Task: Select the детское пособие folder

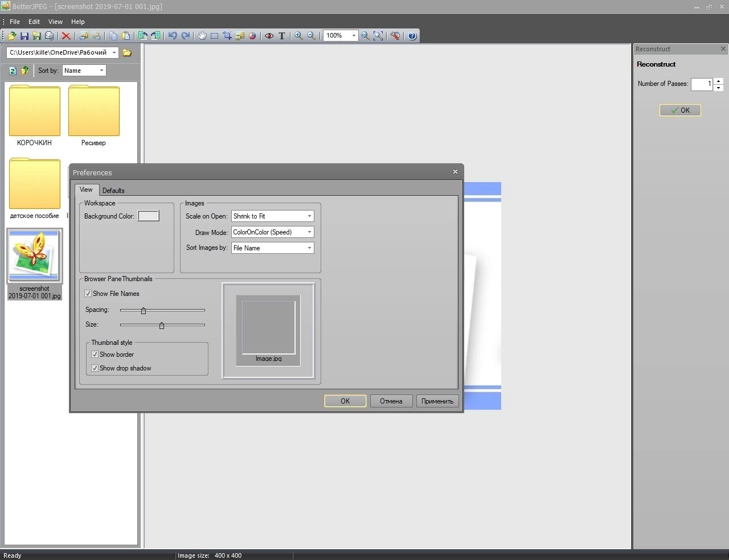Action: 34,188
